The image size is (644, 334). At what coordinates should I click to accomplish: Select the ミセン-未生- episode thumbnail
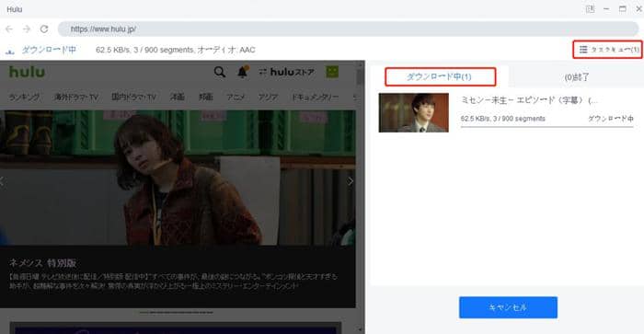414,112
